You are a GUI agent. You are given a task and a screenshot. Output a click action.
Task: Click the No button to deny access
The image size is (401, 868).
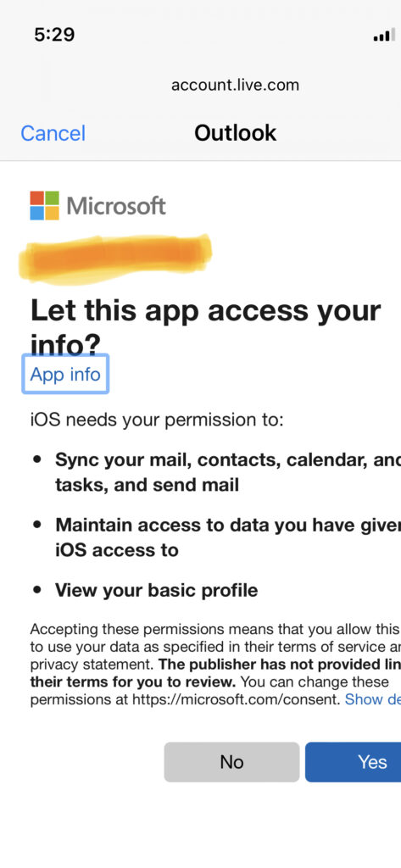(x=231, y=762)
